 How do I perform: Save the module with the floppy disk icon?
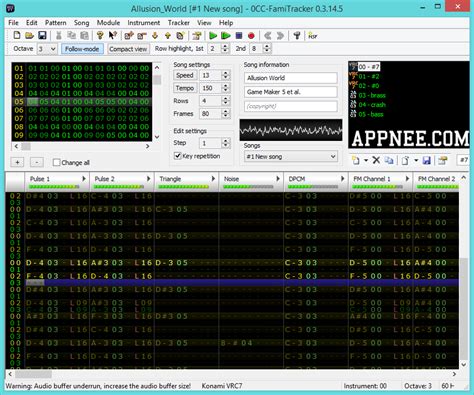42,35
